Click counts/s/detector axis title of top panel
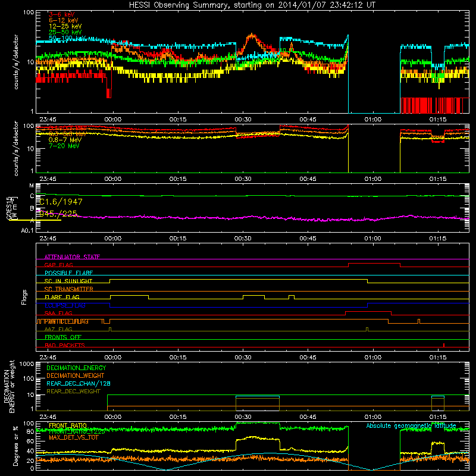 pos(16,62)
